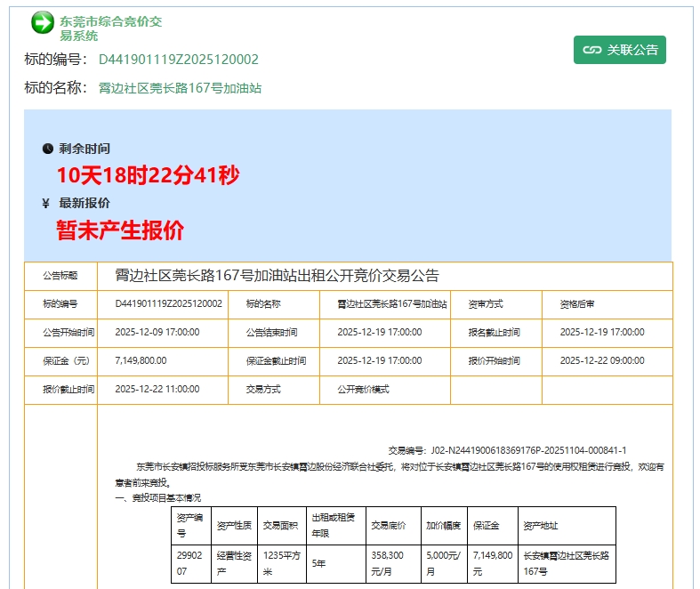The width and height of the screenshot is (700, 589).
Task: Select the red countdown 10天18时22分41秒
Action: pyautogui.click(x=148, y=175)
